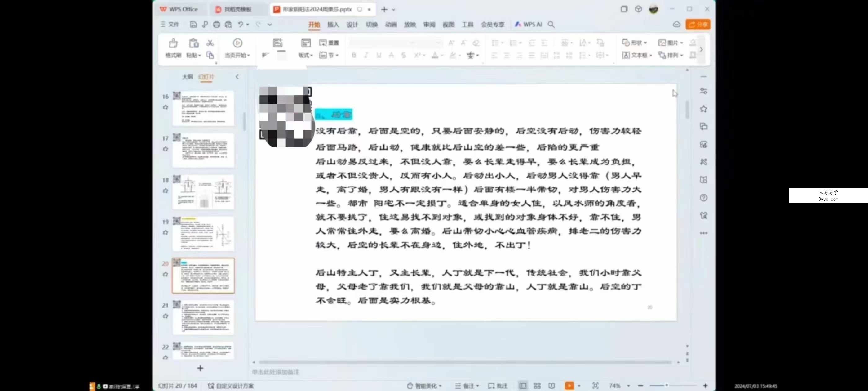
Task: Click the zoom out minus icon
Action: [x=640, y=385]
